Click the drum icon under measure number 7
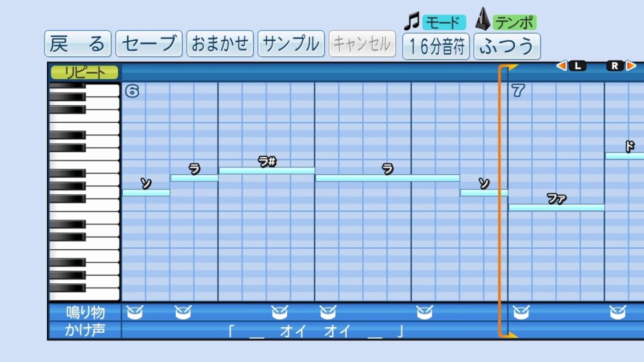This screenshot has width=644, height=362. click(x=521, y=312)
